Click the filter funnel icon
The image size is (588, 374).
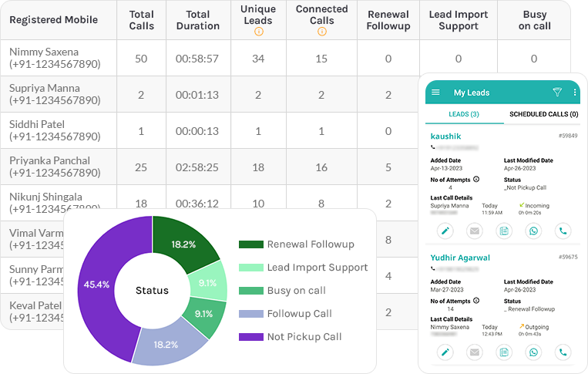click(x=557, y=93)
